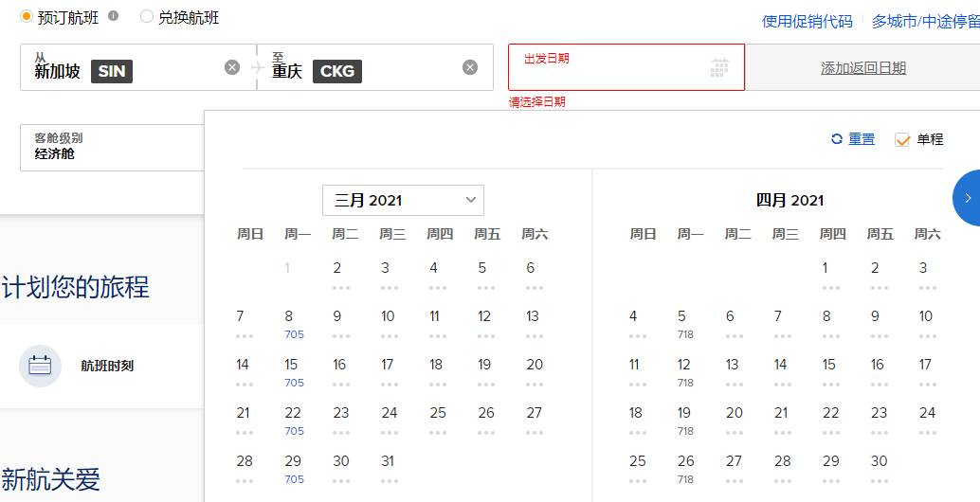The image size is (980, 502).
Task: Click the 新航关爱 heading
Action: point(50,479)
